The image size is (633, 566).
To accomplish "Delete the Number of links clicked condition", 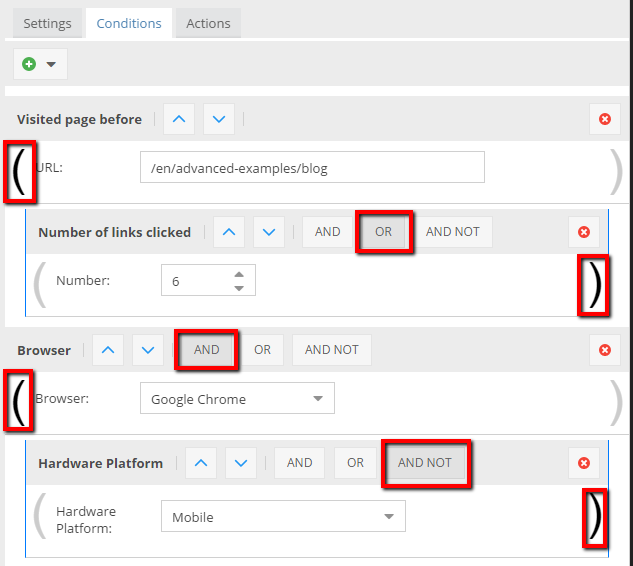I will [x=584, y=232].
